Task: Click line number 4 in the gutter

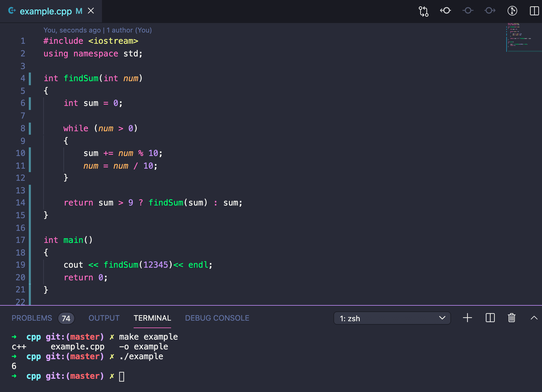Action: pos(23,78)
